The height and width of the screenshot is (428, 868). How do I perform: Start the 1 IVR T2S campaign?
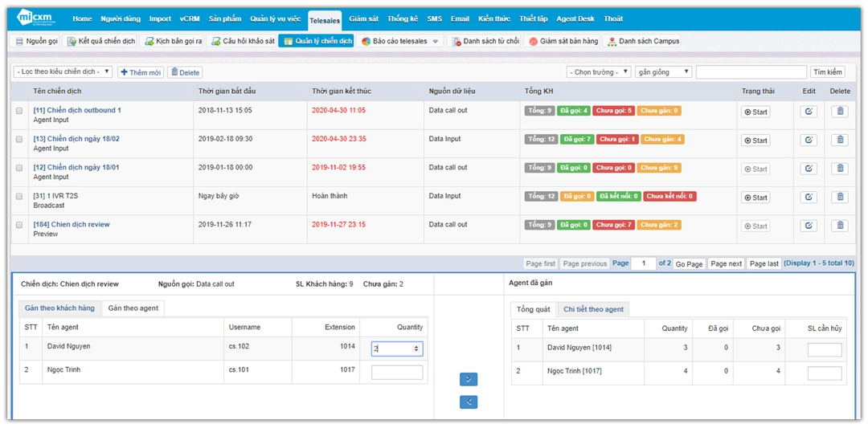click(755, 198)
